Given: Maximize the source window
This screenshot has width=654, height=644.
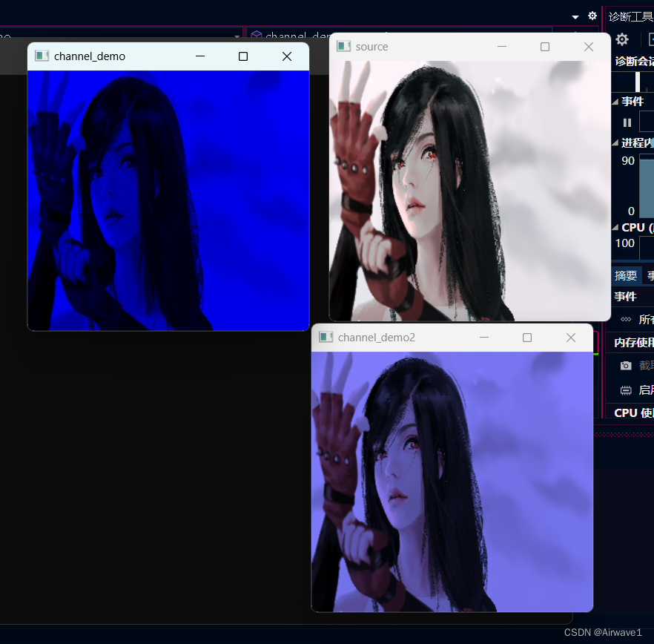Looking at the screenshot, I should (x=545, y=47).
